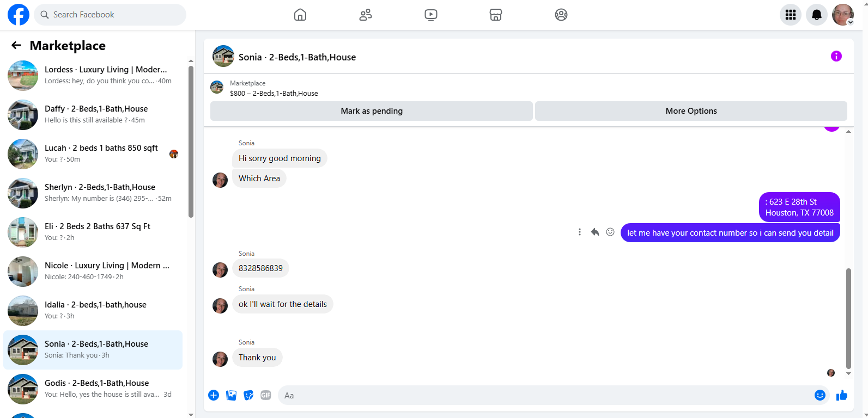The image size is (868, 418).
Task: Click the back arrow beside Marketplace
Action: point(16,46)
